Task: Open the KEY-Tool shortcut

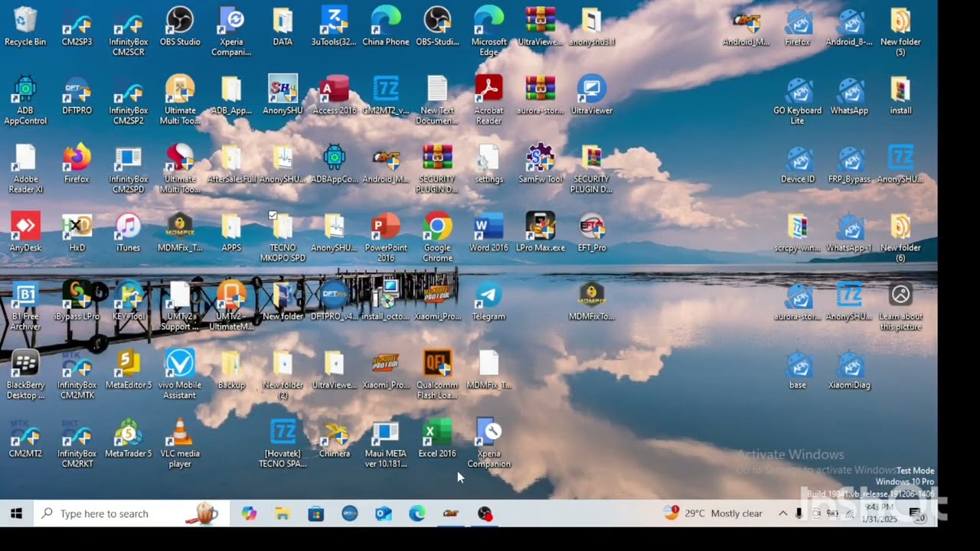Action: pos(129,301)
